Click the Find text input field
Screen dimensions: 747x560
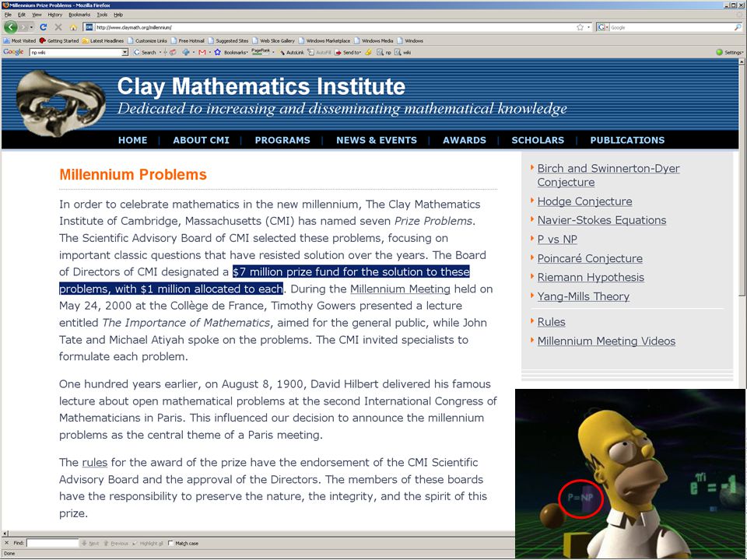[52, 543]
